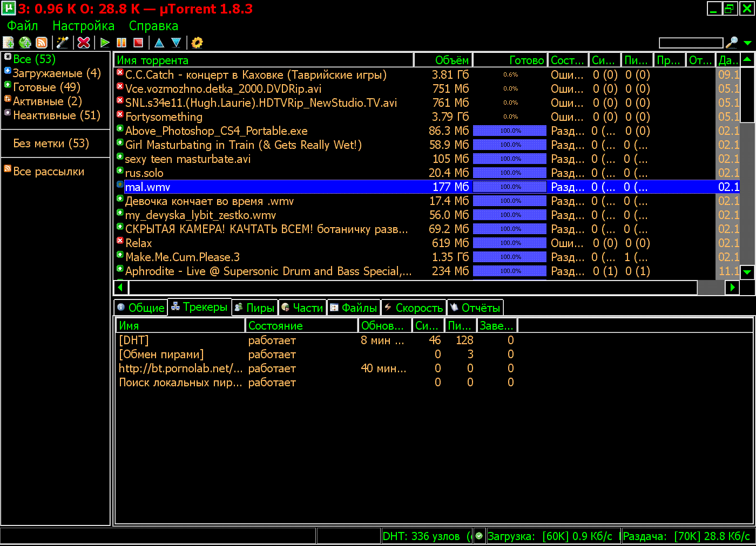Switch to Части tab
The image size is (756, 546).
tap(302, 308)
